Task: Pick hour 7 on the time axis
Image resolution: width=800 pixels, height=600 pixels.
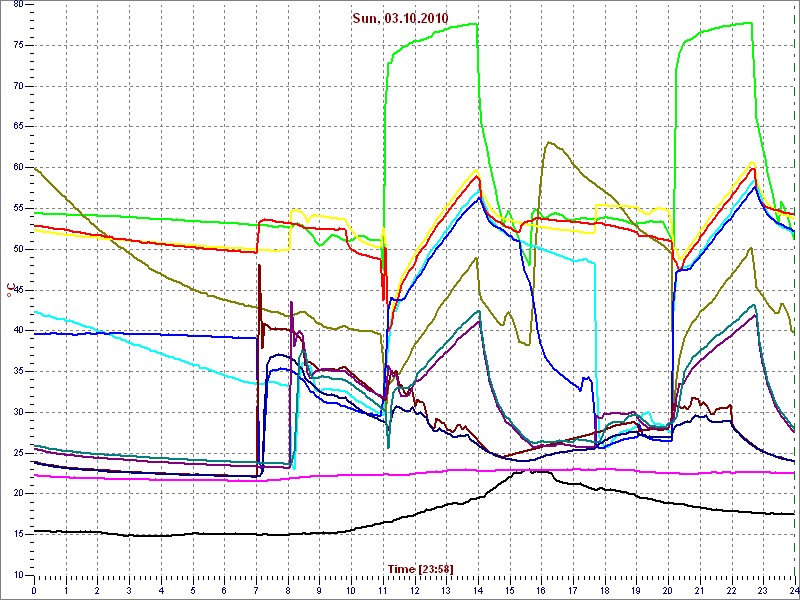Action: [256, 589]
